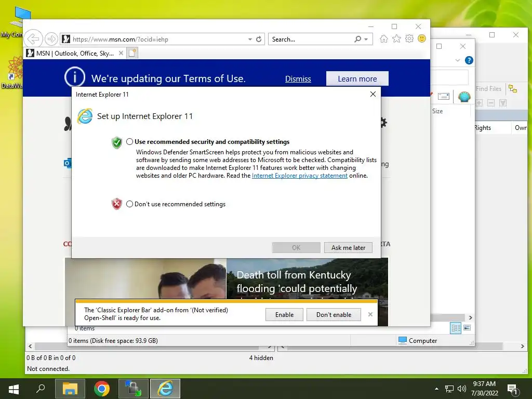Click the Death toll from Kentucky flooding headline
The height and width of the screenshot is (399, 532).
click(297, 282)
